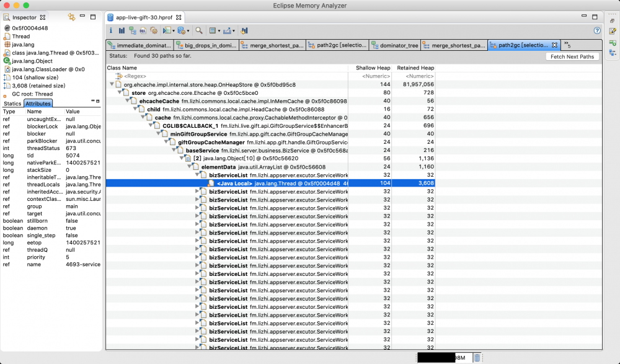The image size is (620, 364).
Task: Open the Export dropdown arrow in toolbar
Action: tap(234, 30)
